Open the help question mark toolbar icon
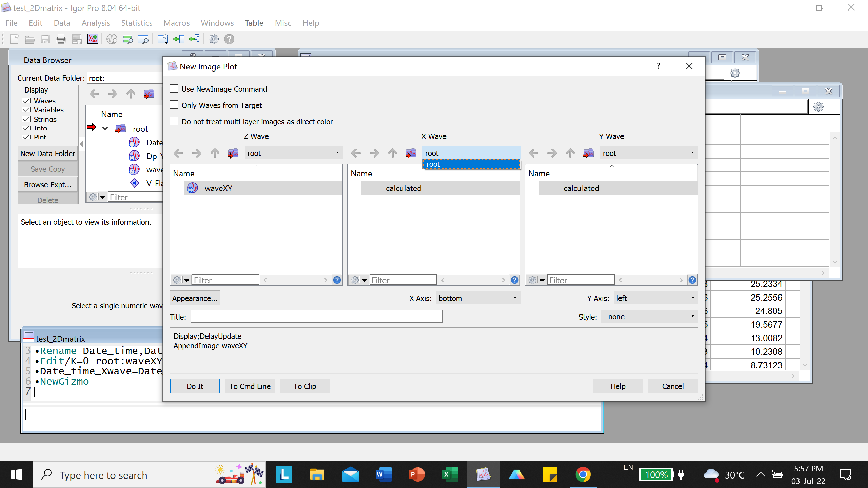Viewport: 868px width, 488px height. point(229,39)
